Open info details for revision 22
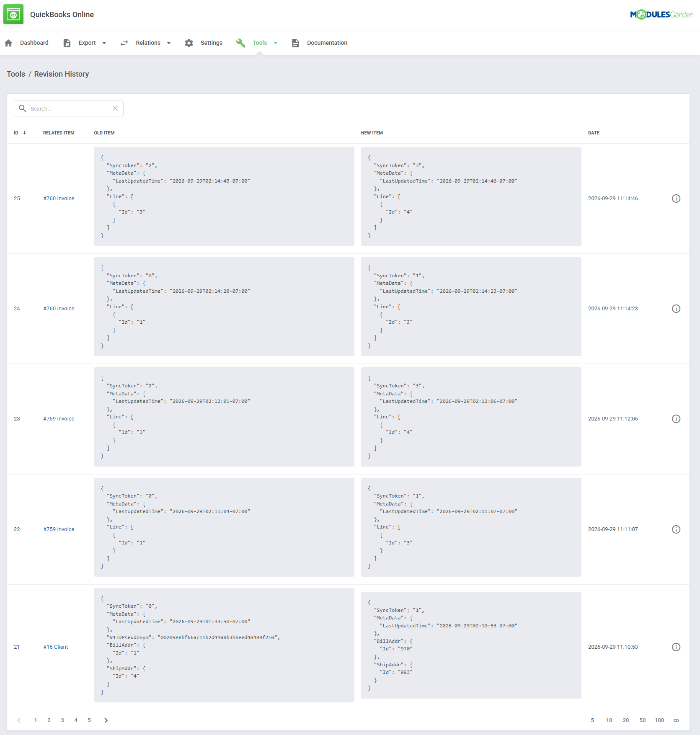 [x=676, y=529]
